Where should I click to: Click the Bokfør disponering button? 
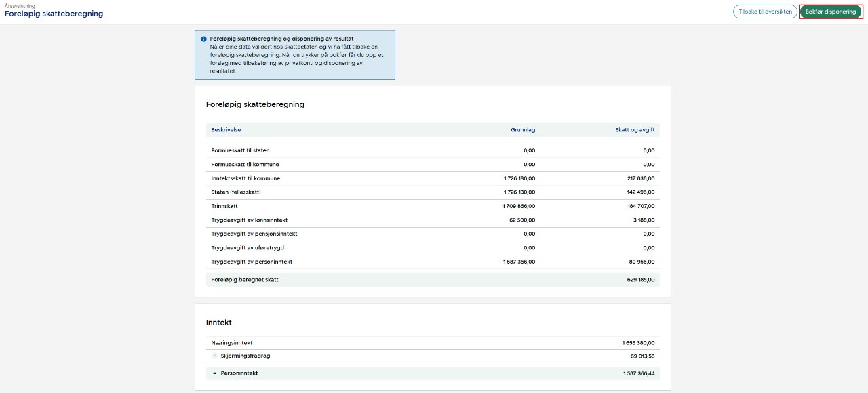click(x=831, y=12)
